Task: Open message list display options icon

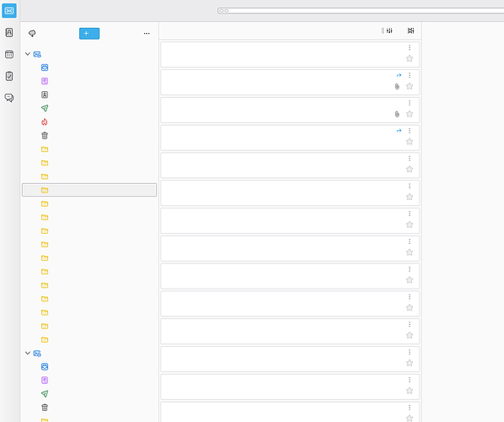Action: point(411,30)
